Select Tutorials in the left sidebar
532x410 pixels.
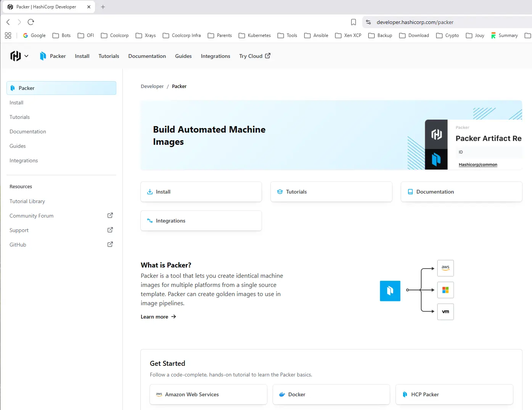coord(19,117)
